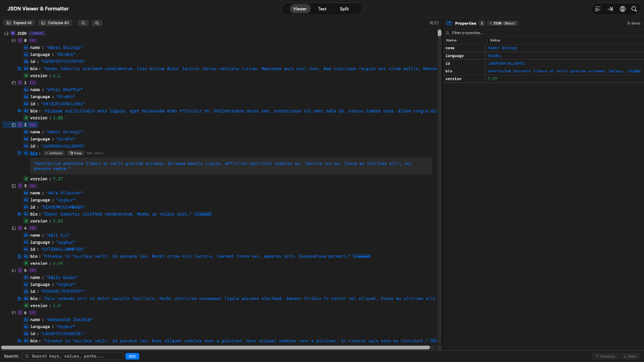Screen dimensions: 644x362
Task: Click the string icon beside "Abdukerim Ibrahim"
Action: [x=26, y=320]
